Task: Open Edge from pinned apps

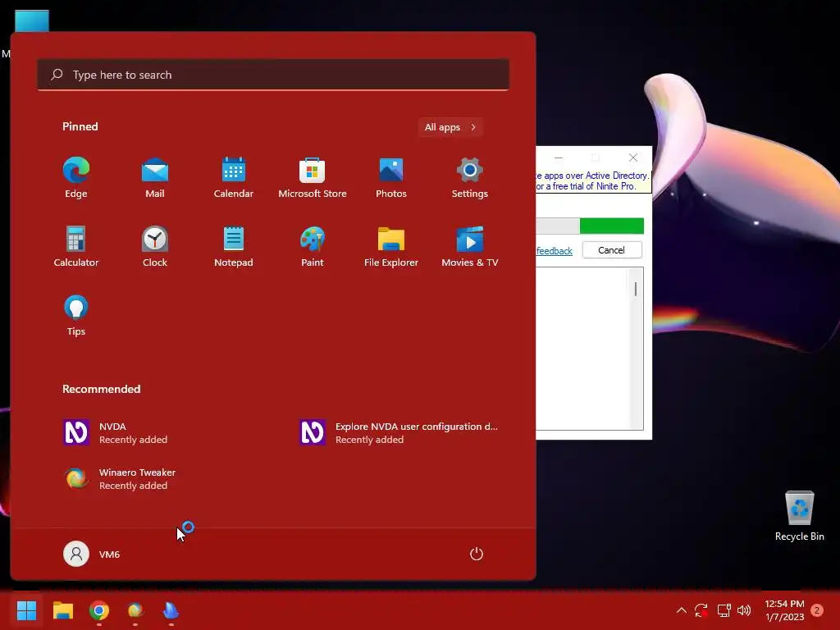Action: click(x=76, y=178)
